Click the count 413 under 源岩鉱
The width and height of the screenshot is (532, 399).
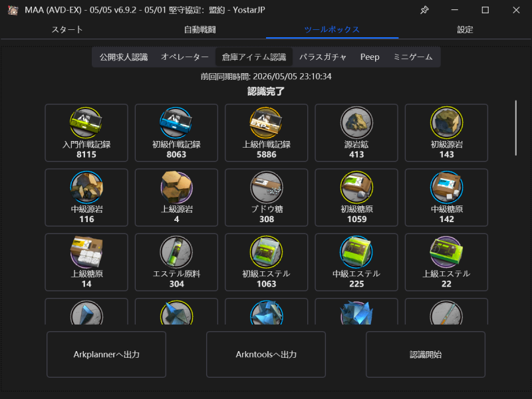pos(356,154)
